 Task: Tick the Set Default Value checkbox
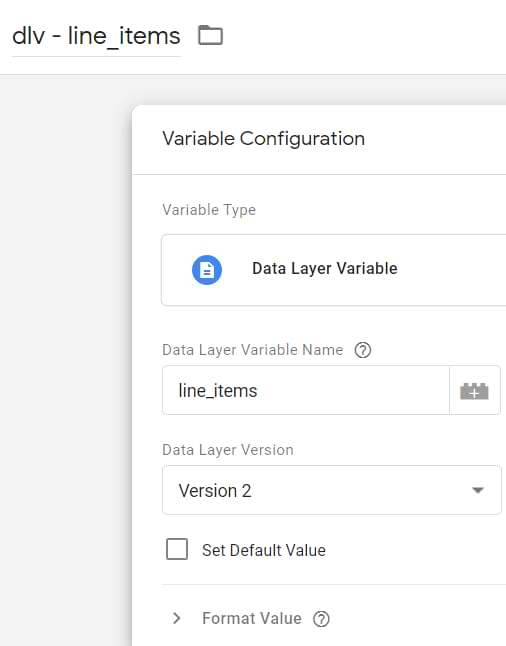(177, 549)
